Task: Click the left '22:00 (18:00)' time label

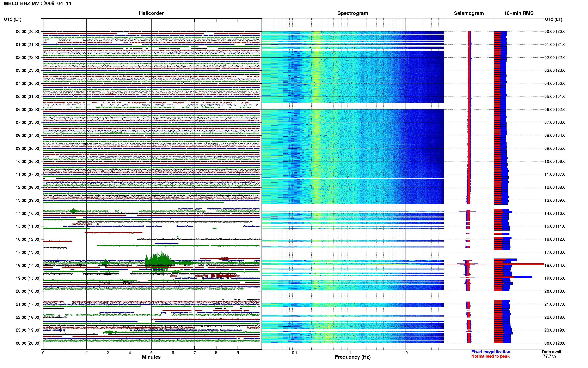Action: click(28, 317)
